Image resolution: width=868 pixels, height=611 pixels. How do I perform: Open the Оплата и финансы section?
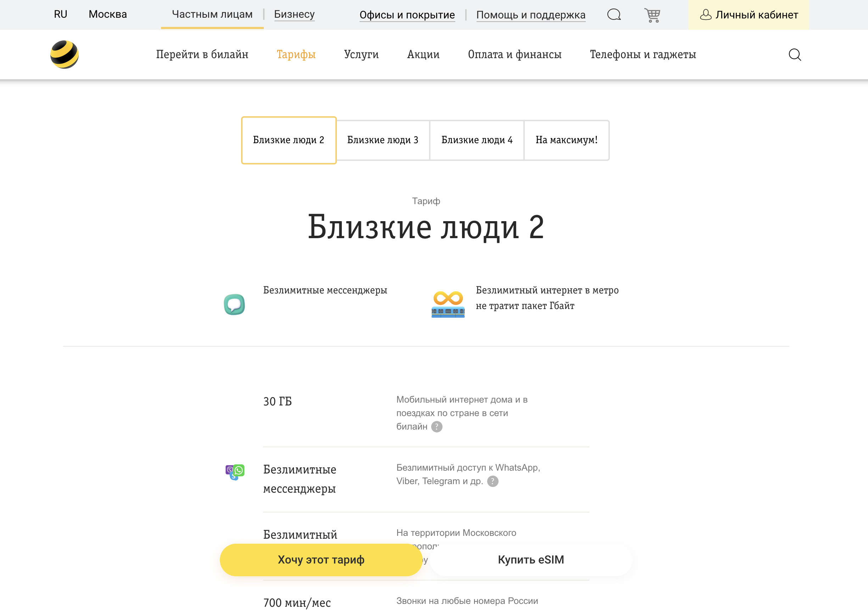coord(514,55)
